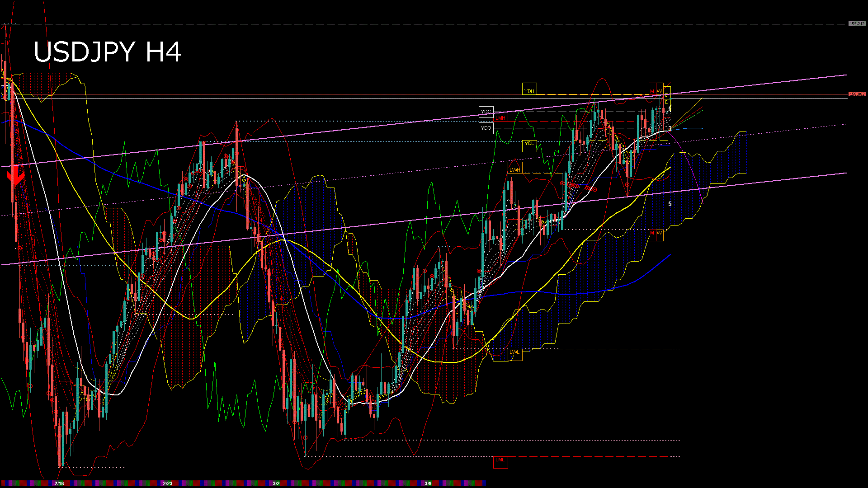This screenshot has width=868, height=488.
Task: Click the red 158 price axis label
Action: [x=857, y=94]
